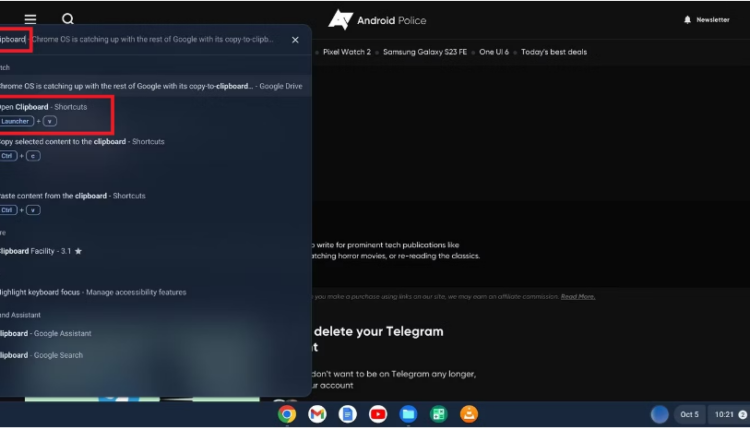Screen dimensions: 750x430
Task: Open the Oct 5 date calendar in tray
Action: click(x=689, y=415)
